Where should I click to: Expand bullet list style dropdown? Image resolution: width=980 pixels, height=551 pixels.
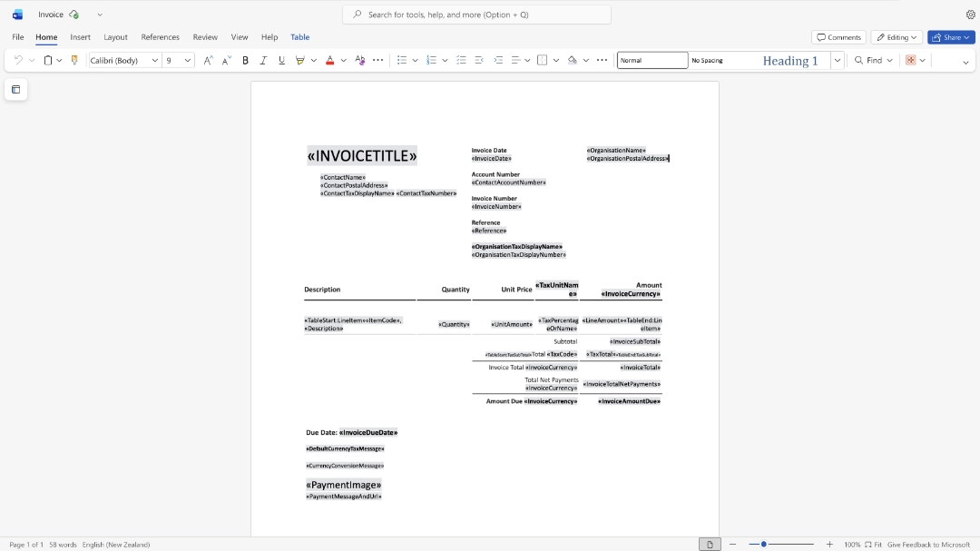[415, 60]
